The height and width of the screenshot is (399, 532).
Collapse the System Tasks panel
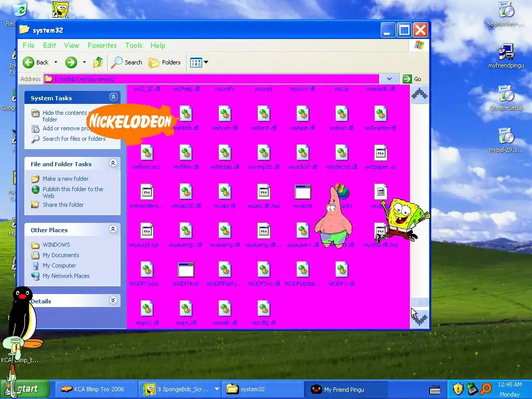point(113,97)
